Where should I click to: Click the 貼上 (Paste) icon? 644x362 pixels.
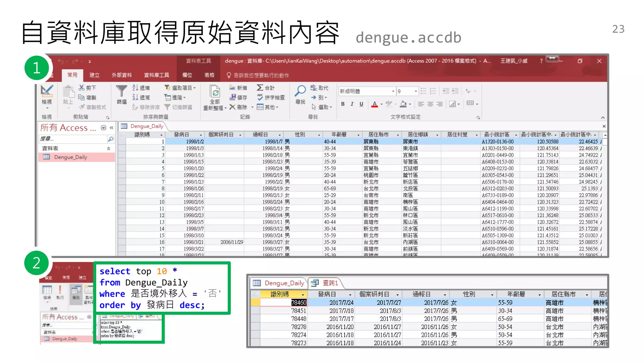click(x=68, y=91)
